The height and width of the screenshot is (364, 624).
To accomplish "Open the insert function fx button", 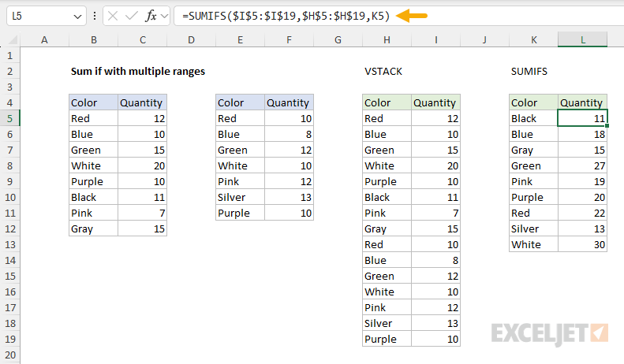I will [x=151, y=17].
